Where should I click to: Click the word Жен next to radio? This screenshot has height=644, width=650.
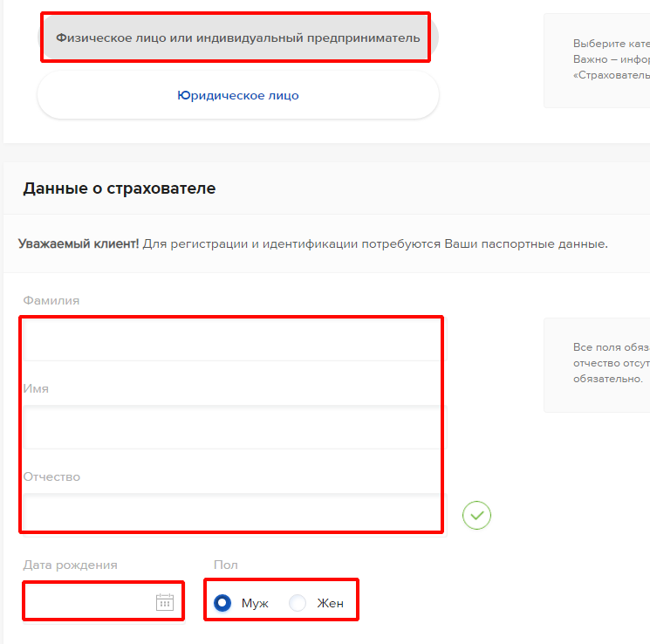pyautogui.click(x=330, y=603)
